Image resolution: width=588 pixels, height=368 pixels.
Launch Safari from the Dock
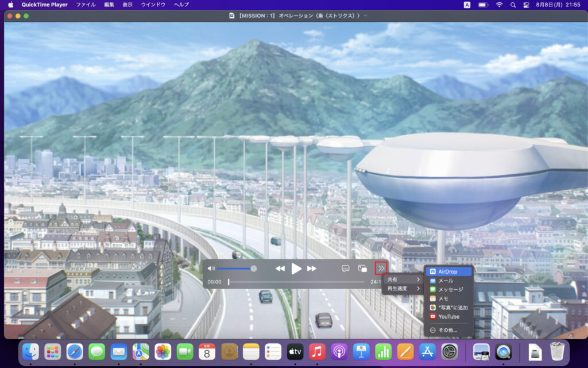click(75, 352)
